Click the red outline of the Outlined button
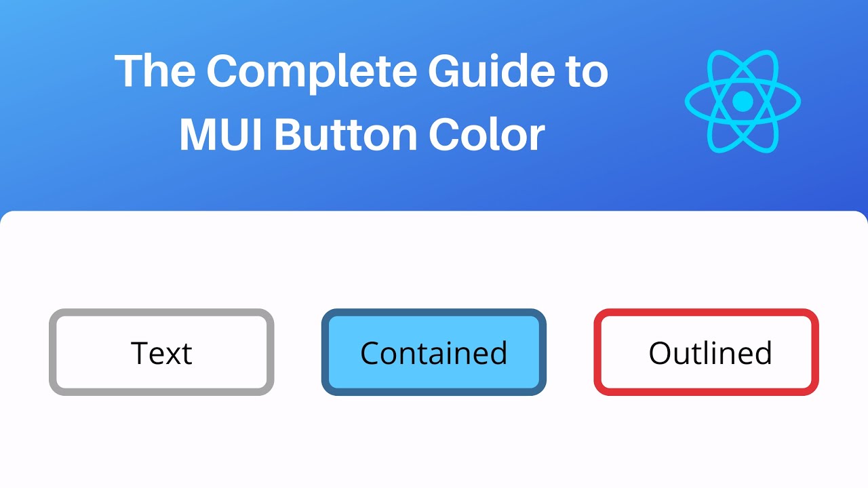The width and height of the screenshot is (868, 488). tap(707, 313)
